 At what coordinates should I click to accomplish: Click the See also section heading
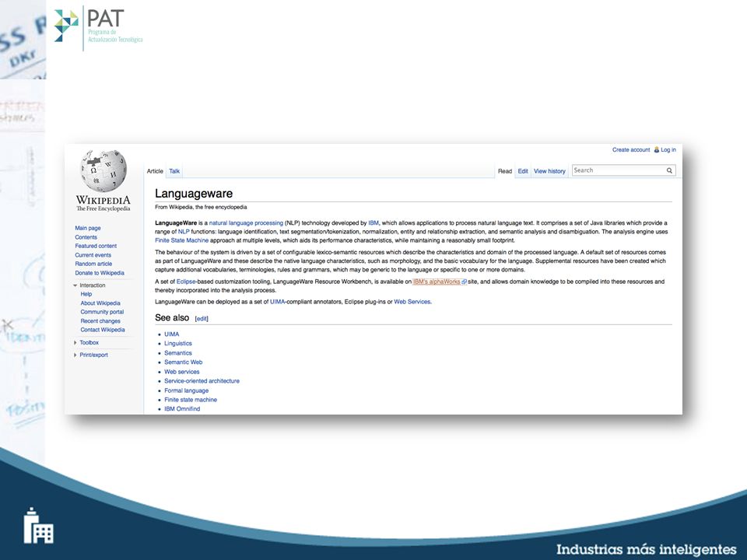point(172,317)
